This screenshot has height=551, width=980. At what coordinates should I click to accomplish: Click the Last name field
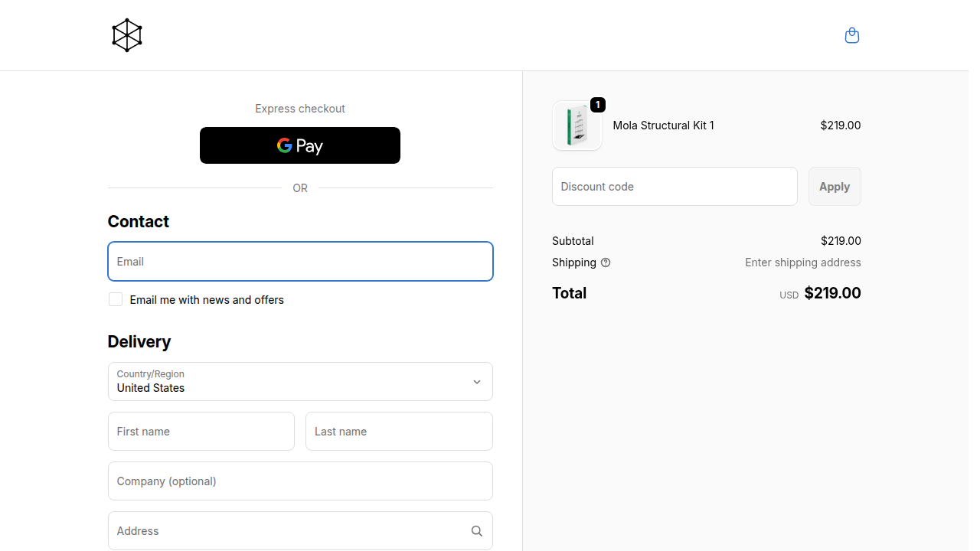point(399,432)
